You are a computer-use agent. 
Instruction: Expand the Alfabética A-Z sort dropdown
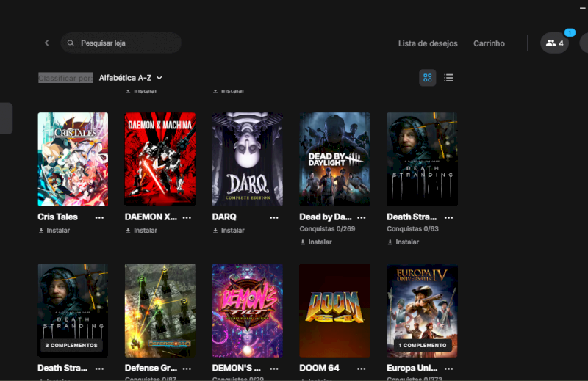pyautogui.click(x=131, y=78)
